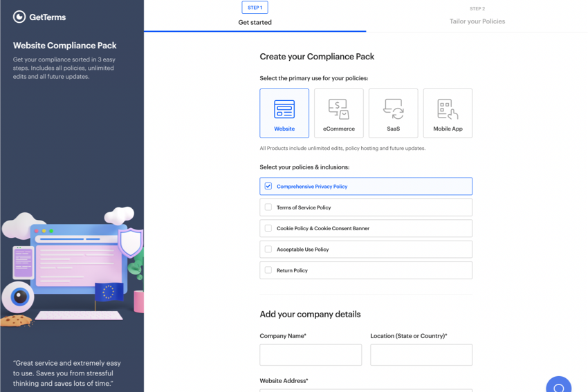Click the GetTerms brand name link
The image size is (588, 392).
(x=48, y=17)
